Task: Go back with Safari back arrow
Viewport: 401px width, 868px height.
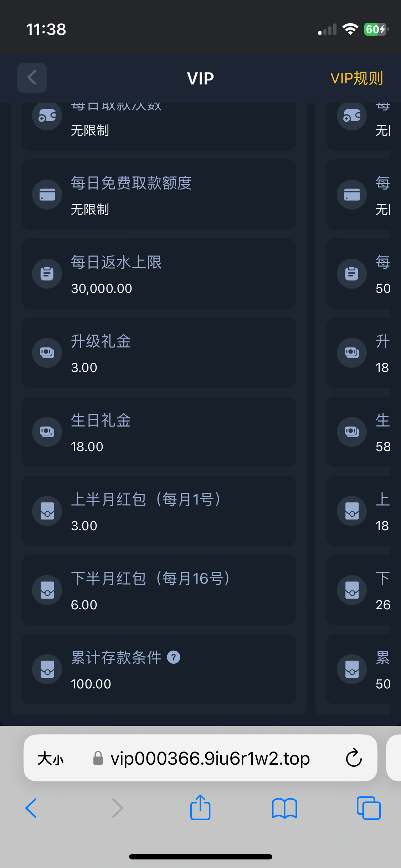Action: (31, 808)
